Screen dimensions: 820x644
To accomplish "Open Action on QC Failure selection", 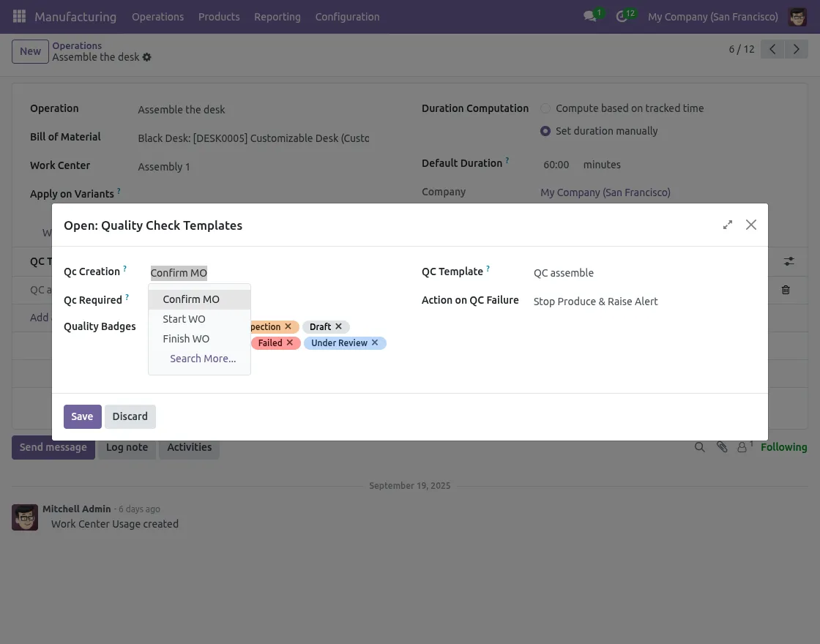I will coord(644,302).
